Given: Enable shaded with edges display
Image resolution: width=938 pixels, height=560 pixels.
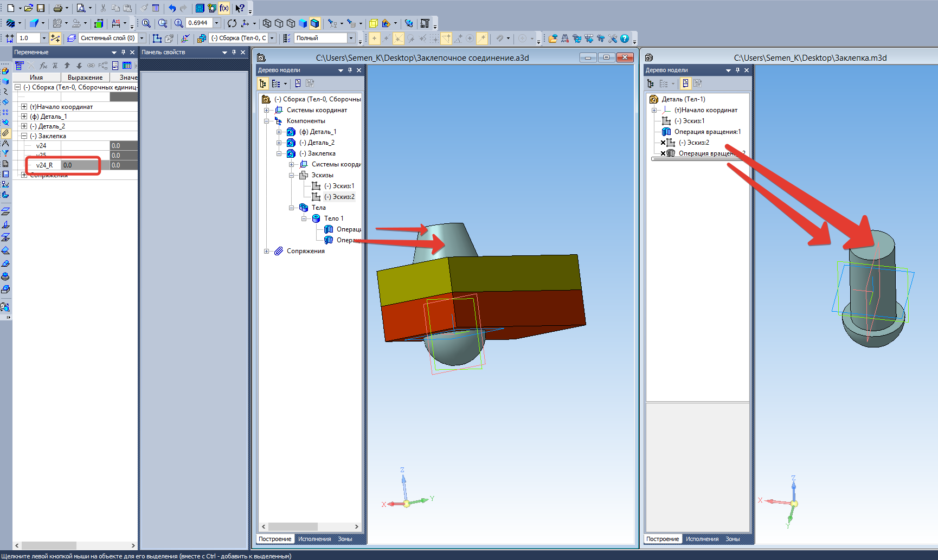Looking at the screenshot, I should (x=314, y=23).
